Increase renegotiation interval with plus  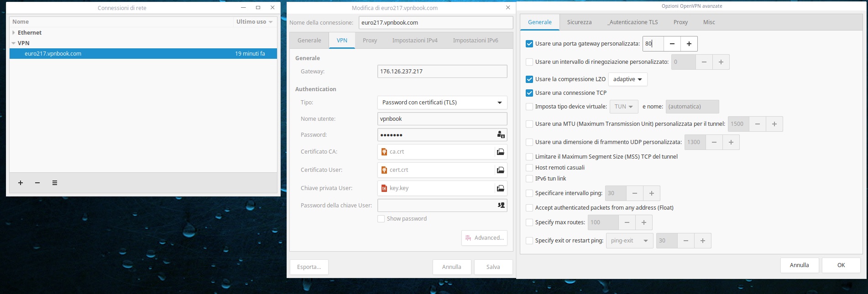click(x=721, y=62)
